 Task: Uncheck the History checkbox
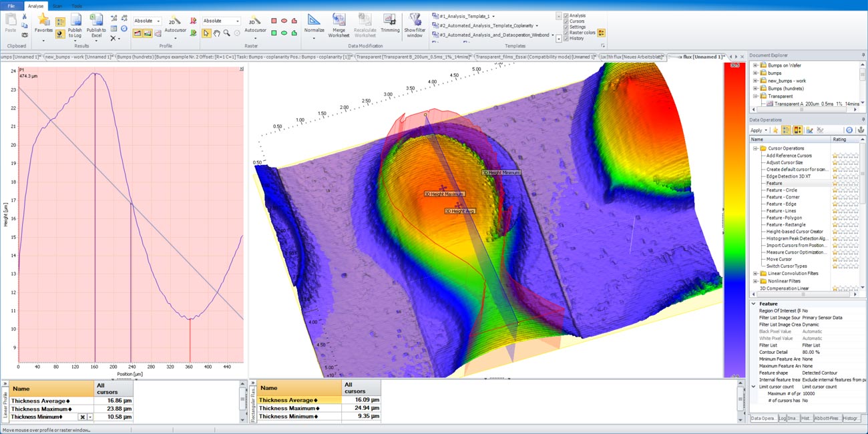tap(566, 38)
